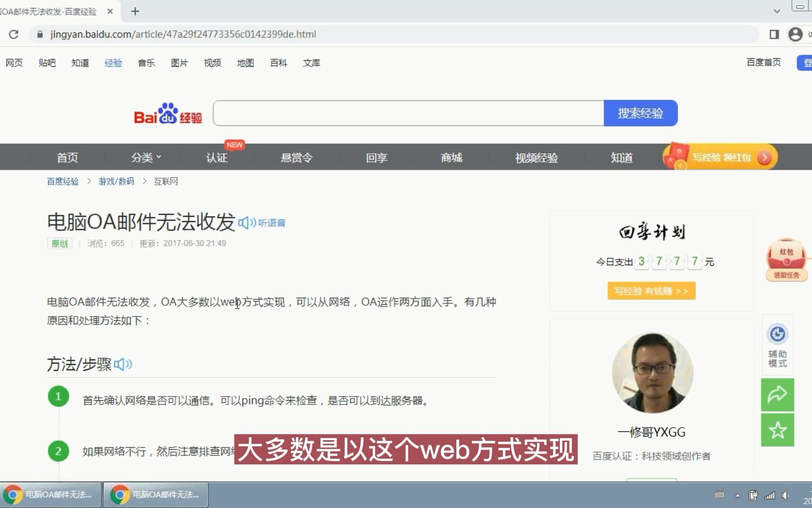This screenshot has width=812, height=508.
Task: Switch to first Chrome taskbar window
Action: click(x=51, y=495)
